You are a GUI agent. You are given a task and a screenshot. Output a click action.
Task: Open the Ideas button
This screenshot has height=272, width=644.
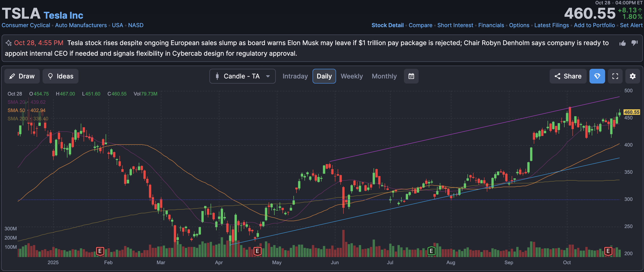tap(61, 76)
